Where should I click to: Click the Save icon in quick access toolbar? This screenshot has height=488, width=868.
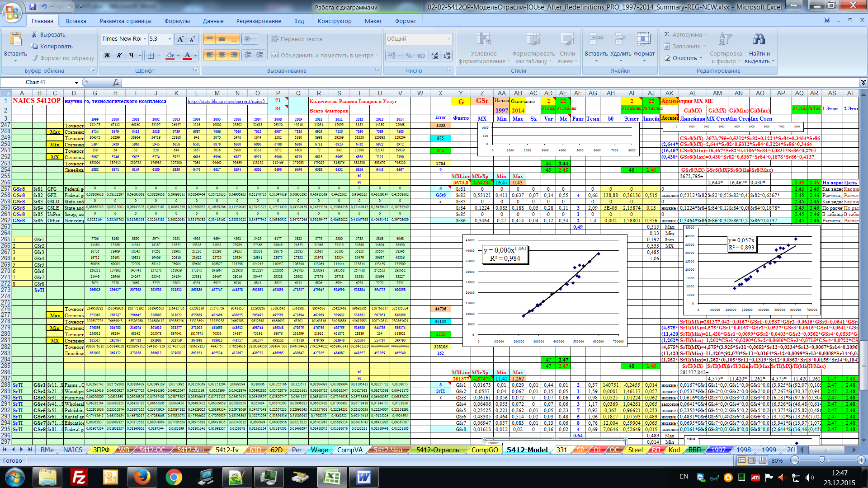(x=33, y=7)
